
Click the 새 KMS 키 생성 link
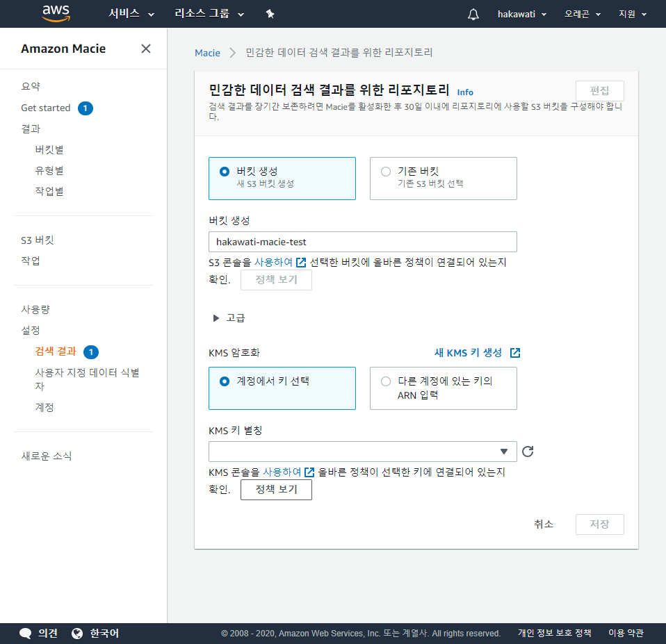[468, 353]
